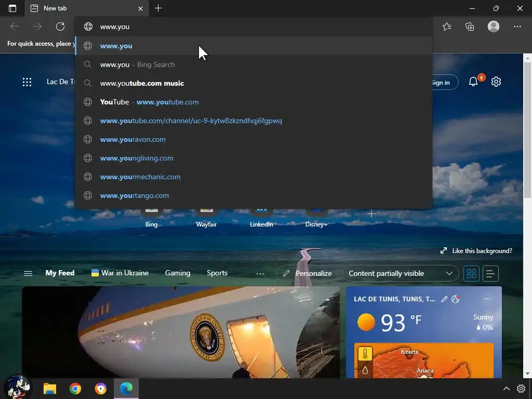Select the highlighted www.you suggestion
The width and height of the screenshot is (532, 399).
click(x=253, y=46)
